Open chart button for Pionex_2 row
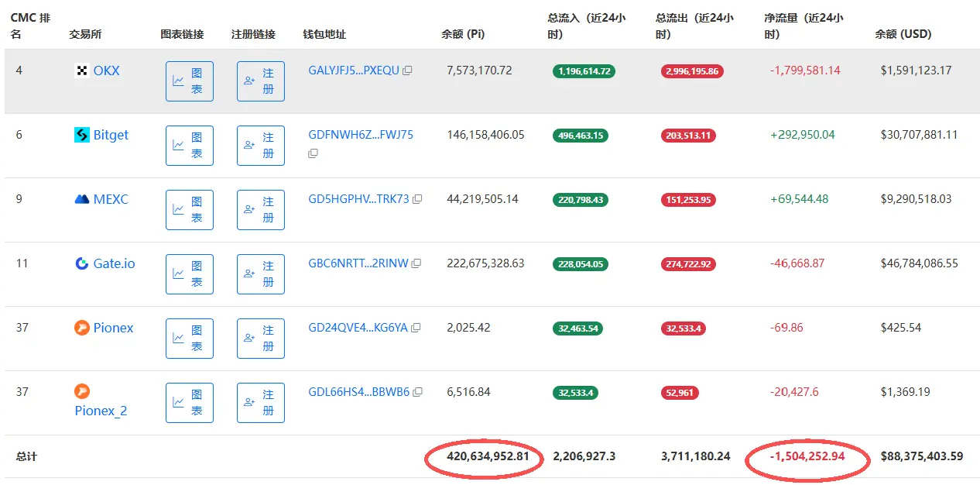The width and height of the screenshot is (980, 485). pos(190,403)
